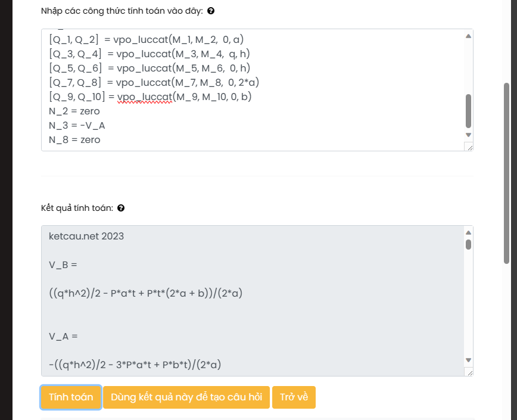The image size is (517, 420).
Task: Click the underlined 'vpo_luccat' word
Action: pyautogui.click(x=145, y=97)
